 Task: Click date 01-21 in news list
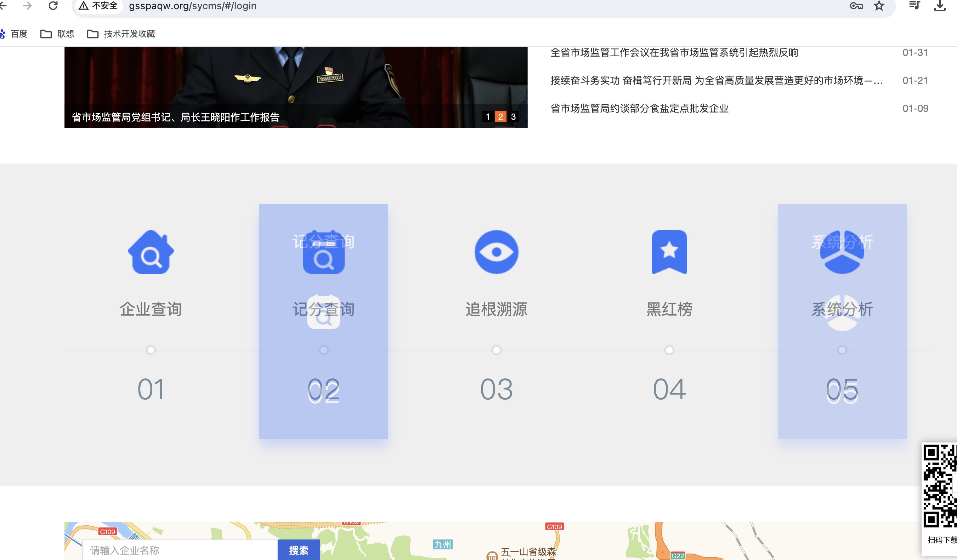click(915, 80)
